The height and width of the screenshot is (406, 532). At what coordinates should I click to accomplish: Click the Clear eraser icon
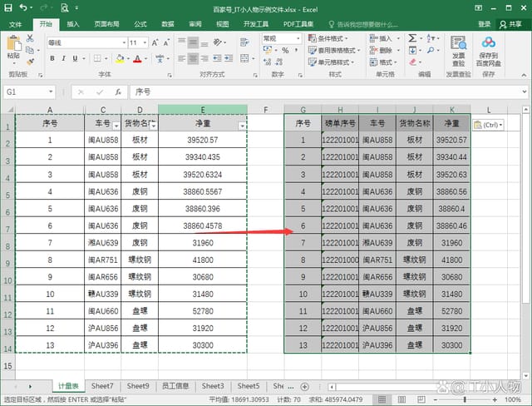point(412,62)
